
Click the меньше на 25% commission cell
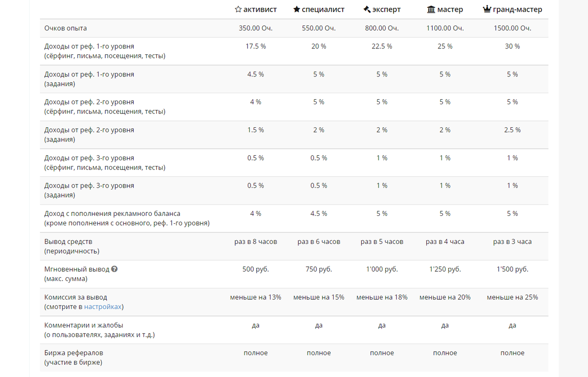513,297
